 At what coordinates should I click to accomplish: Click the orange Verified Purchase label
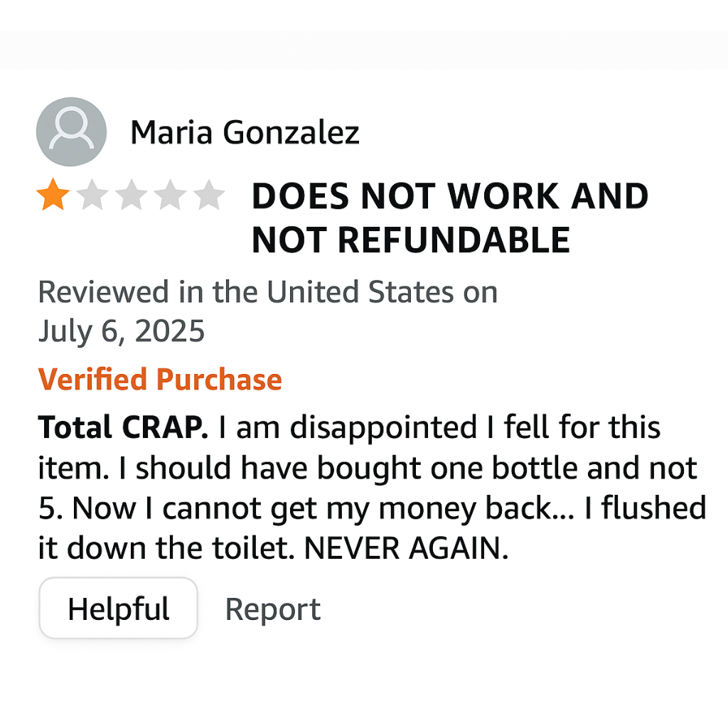[x=160, y=380]
